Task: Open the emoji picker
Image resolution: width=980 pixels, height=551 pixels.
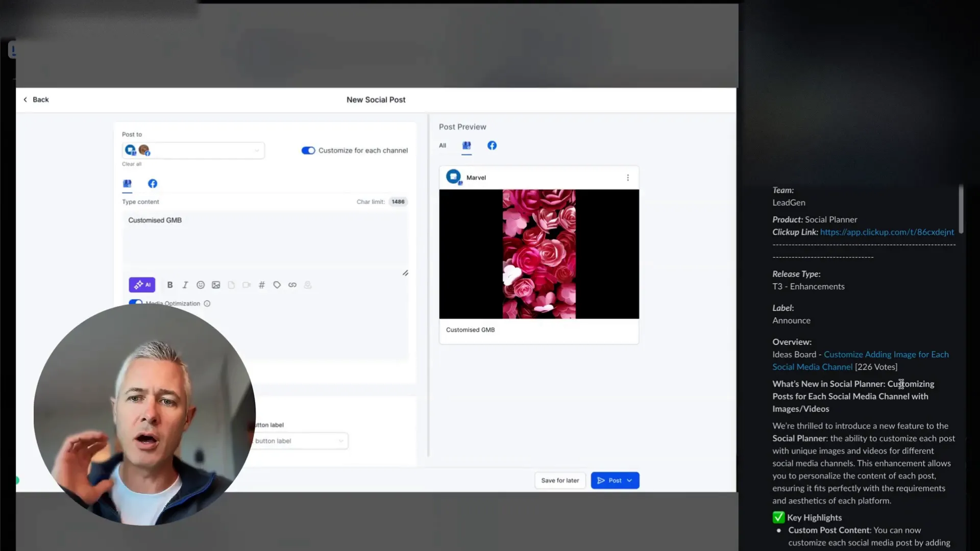Action: (x=201, y=285)
